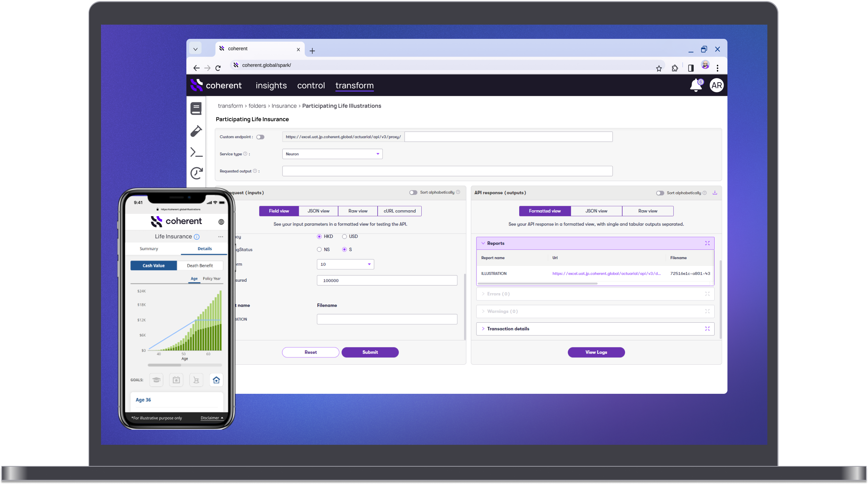The height and width of the screenshot is (484, 868).
Task: Click the Sum Insured input field
Action: [388, 280]
